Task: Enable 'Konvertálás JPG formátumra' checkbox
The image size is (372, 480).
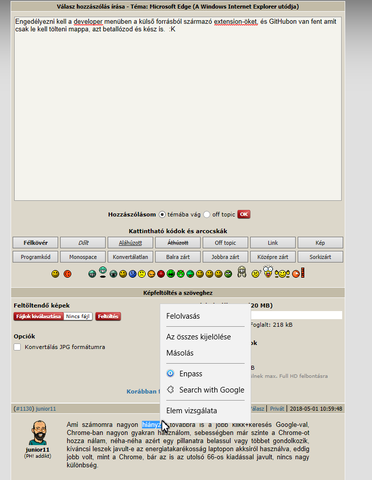Action: coord(17,347)
